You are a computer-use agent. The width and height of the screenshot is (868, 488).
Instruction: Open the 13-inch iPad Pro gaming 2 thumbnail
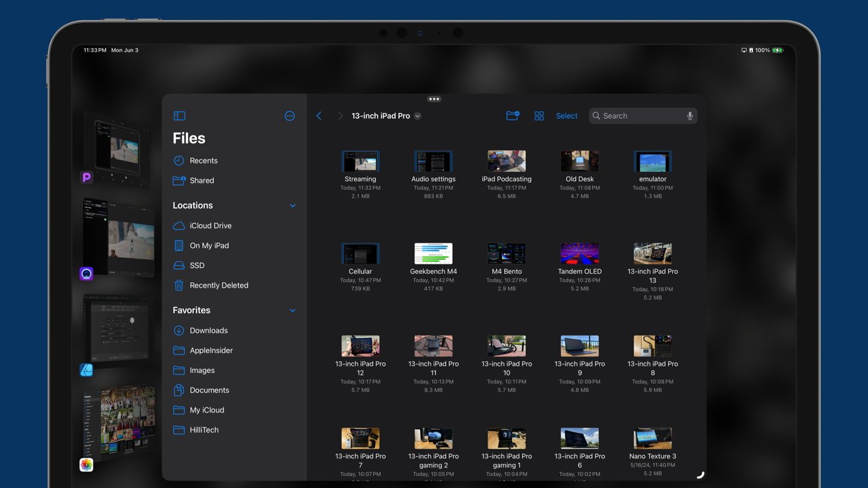coord(433,438)
